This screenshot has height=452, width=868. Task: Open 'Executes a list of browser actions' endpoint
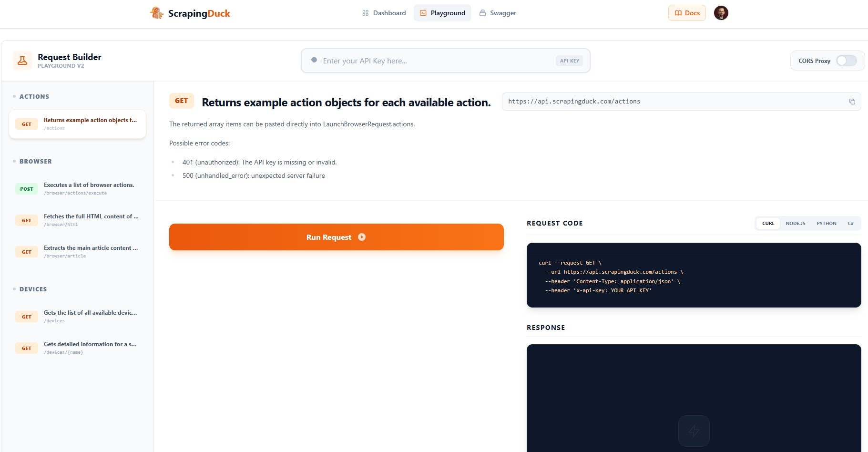[77, 189]
